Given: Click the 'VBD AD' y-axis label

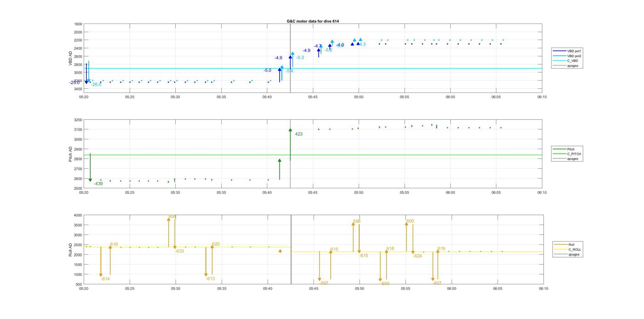Looking at the screenshot, I should (x=70, y=58).
